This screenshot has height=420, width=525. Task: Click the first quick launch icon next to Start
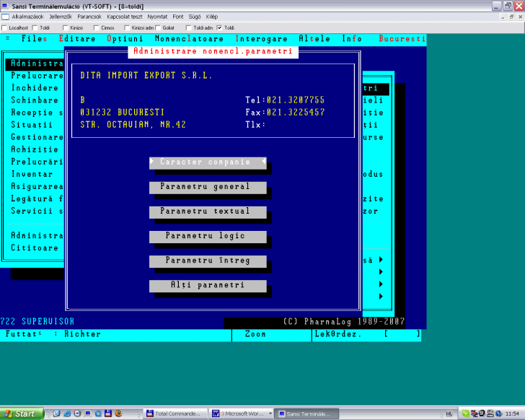(x=57, y=414)
